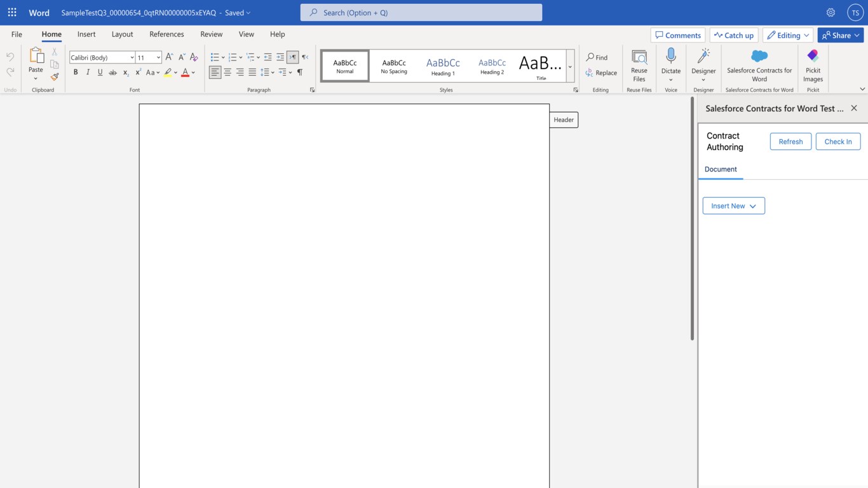Click the Copy icon in Clipboard group
The image size is (868, 488).
click(x=55, y=64)
